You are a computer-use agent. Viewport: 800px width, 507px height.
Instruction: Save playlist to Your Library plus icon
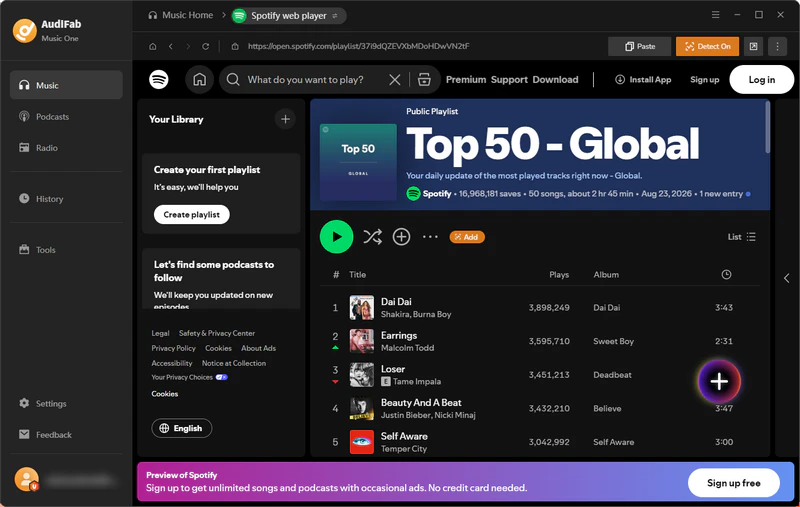(401, 237)
